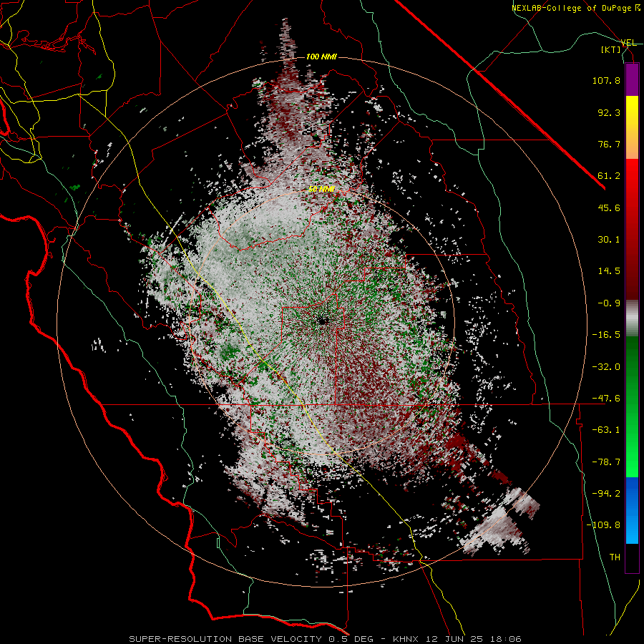644x644 pixels.
Task: Click the purple segment of color bar
Action: tap(632, 80)
